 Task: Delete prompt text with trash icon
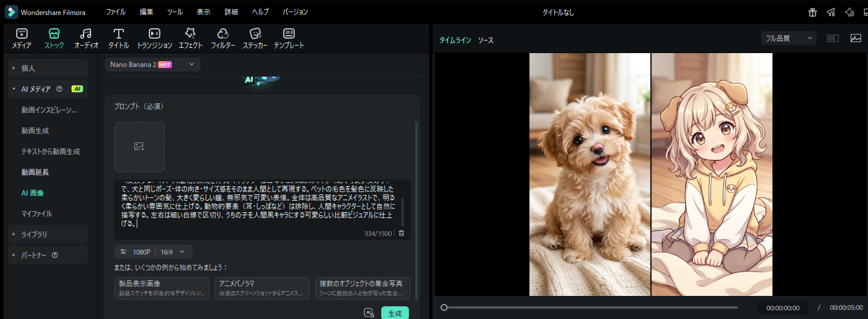pyautogui.click(x=401, y=233)
